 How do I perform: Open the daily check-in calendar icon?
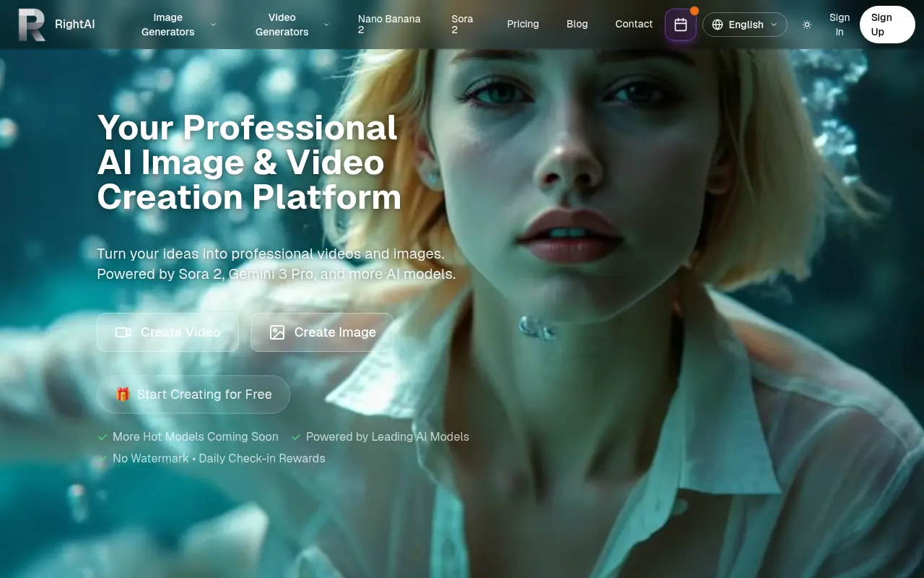[x=681, y=25]
